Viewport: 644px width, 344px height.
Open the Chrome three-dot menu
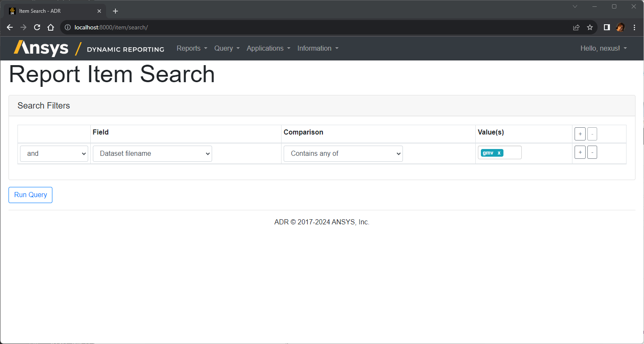tap(634, 27)
